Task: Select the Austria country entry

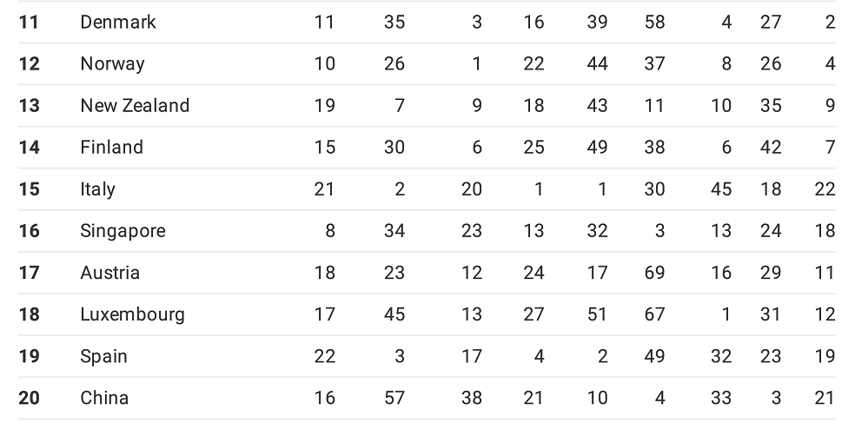Action: [x=109, y=273]
